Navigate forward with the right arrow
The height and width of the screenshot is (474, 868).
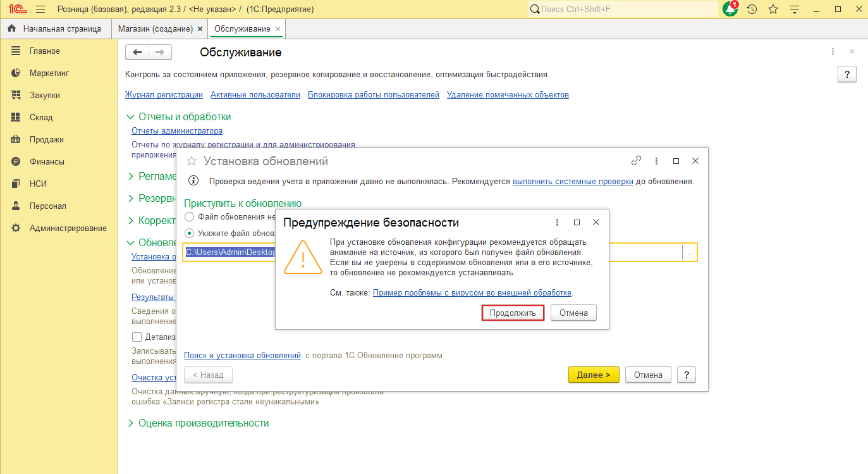pyautogui.click(x=160, y=53)
